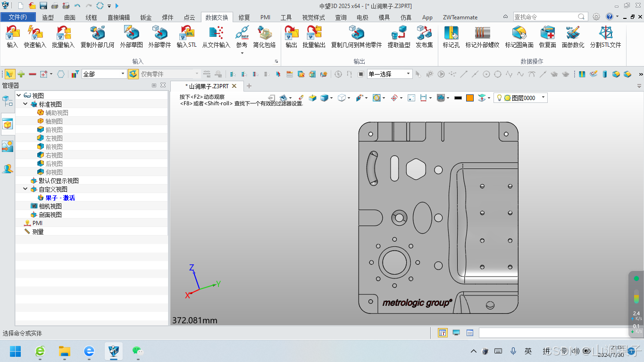Switch to the 点云 ribbon tab
The image size is (644, 362).
[x=189, y=17]
